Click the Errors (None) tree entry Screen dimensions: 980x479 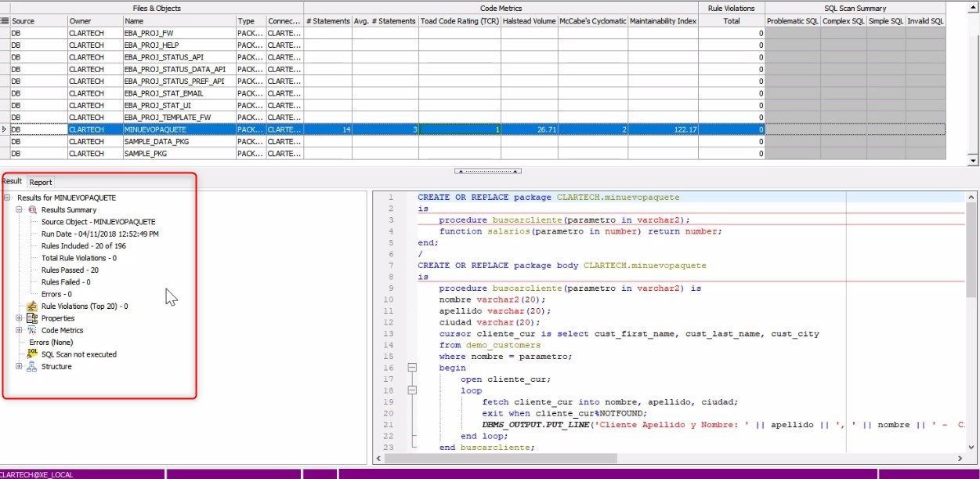coord(51,343)
